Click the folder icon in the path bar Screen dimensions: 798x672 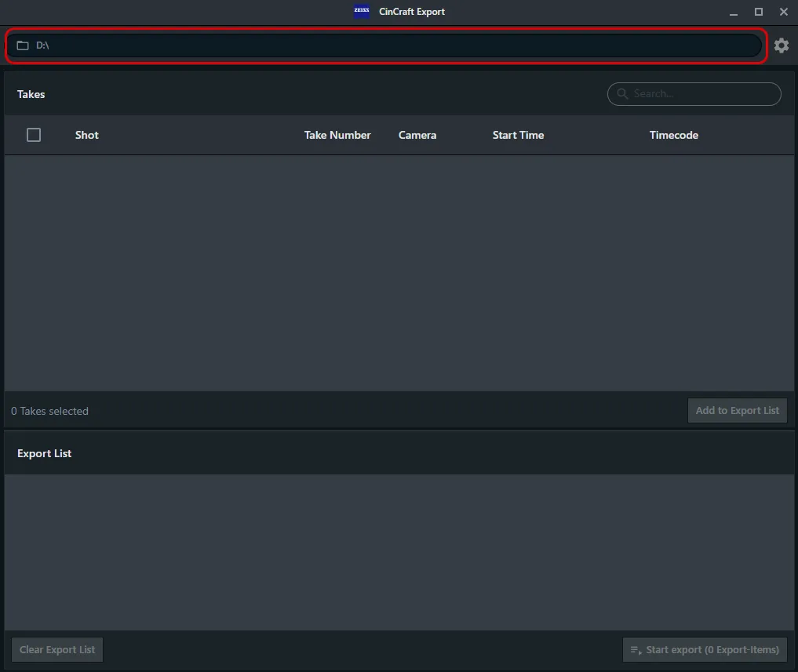pos(23,45)
